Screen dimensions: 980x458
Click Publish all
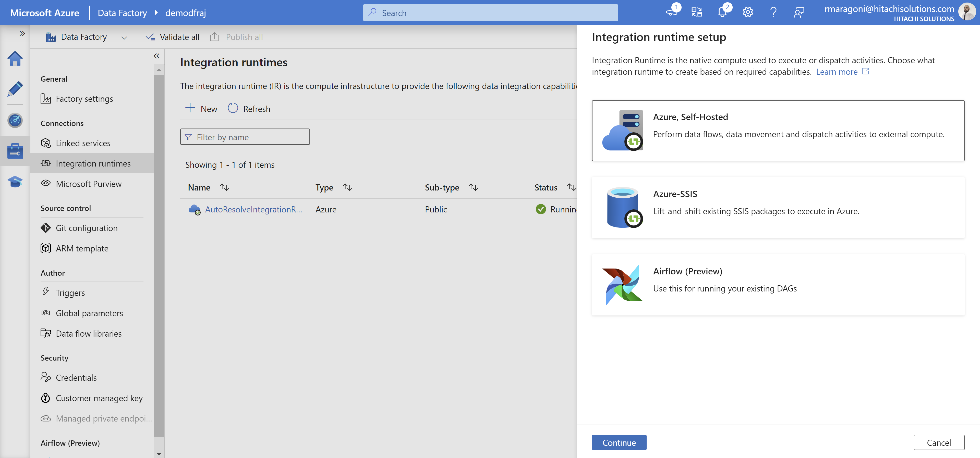(236, 37)
